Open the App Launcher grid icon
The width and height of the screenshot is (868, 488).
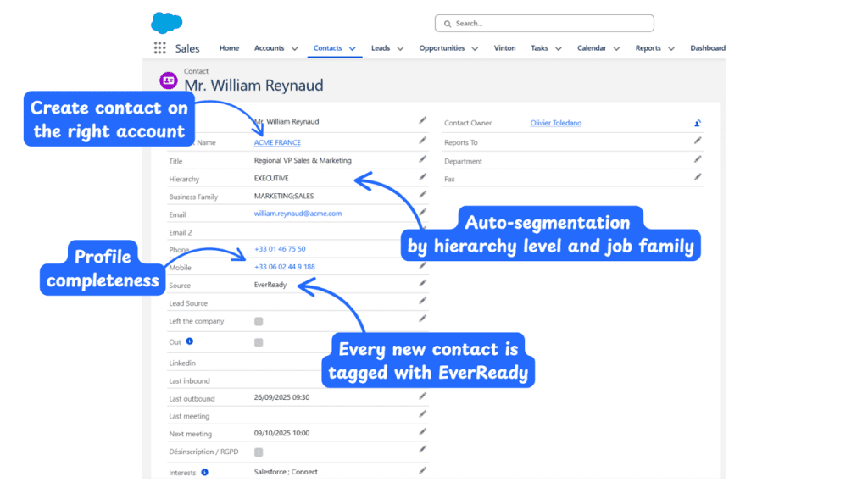(x=160, y=48)
